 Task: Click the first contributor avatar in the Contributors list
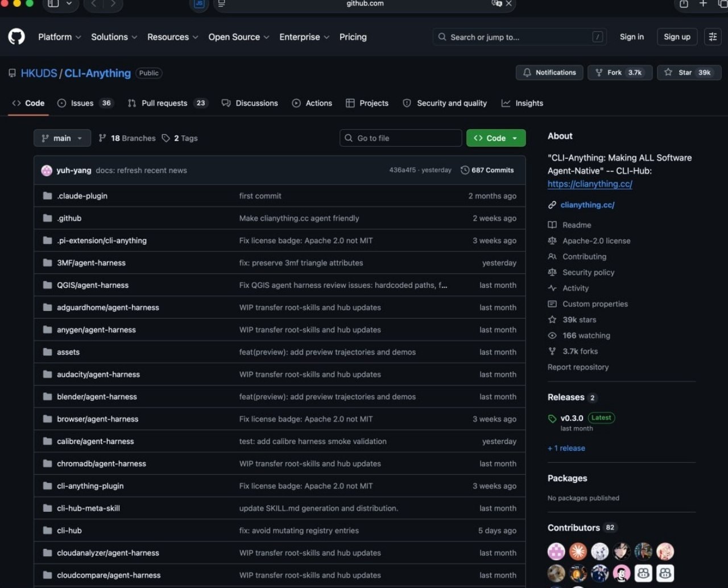pos(556,551)
